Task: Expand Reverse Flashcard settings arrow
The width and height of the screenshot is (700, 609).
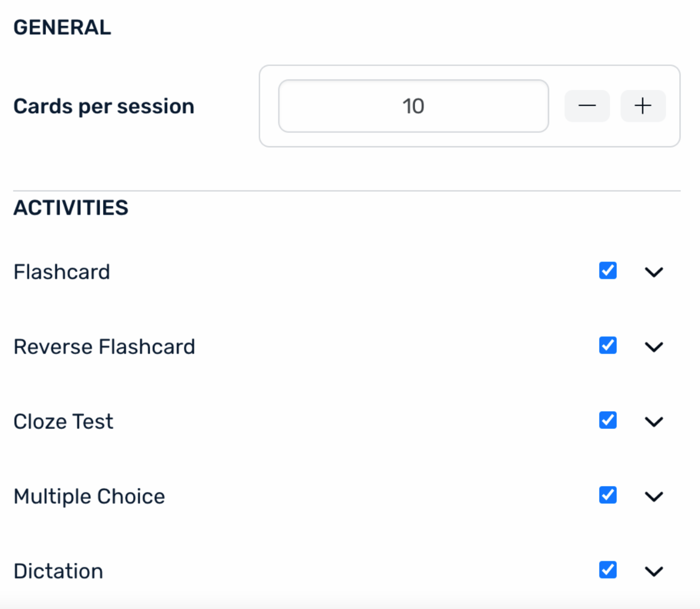Action: point(654,347)
